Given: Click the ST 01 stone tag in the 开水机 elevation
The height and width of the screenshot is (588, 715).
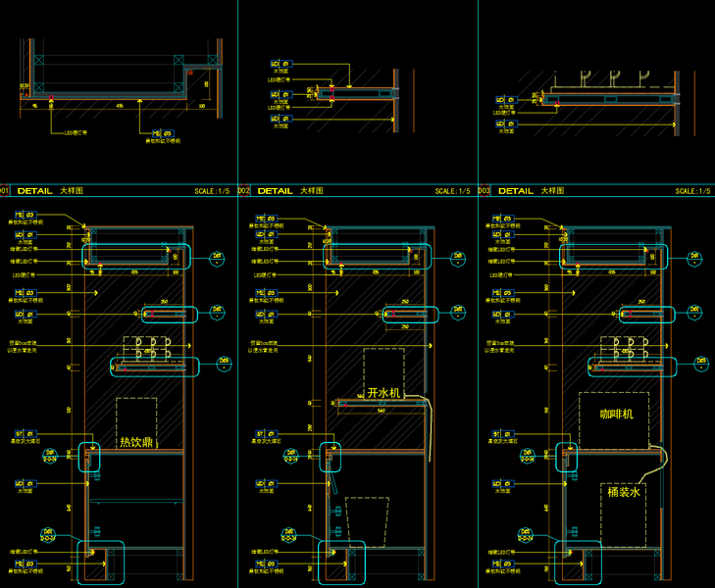Looking at the screenshot, I should pyautogui.click(x=267, y=434).
